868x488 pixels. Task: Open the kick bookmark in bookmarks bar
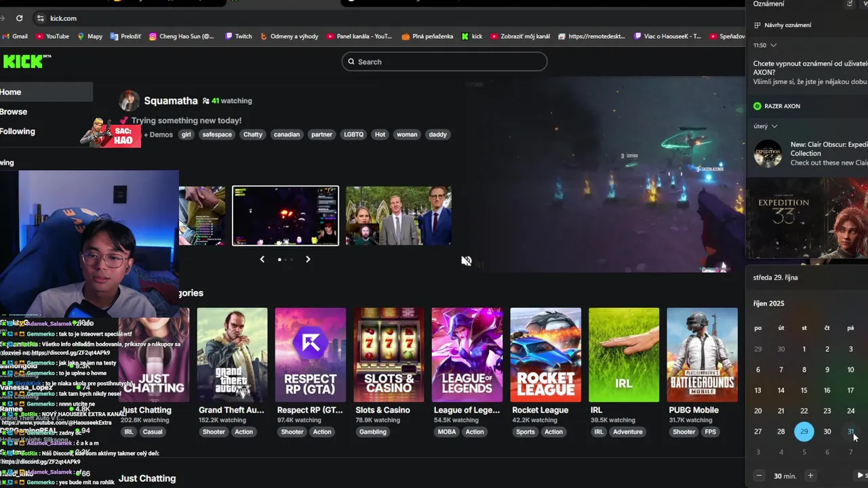point(472,37)
